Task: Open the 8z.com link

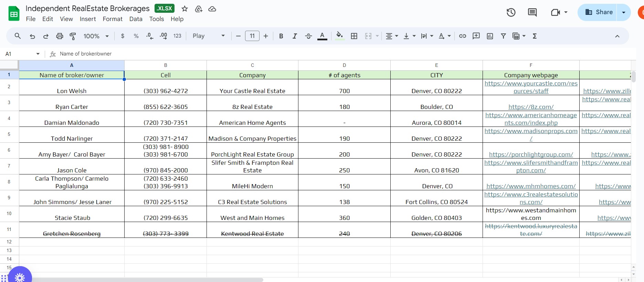Action: click(x=531, y=107)
